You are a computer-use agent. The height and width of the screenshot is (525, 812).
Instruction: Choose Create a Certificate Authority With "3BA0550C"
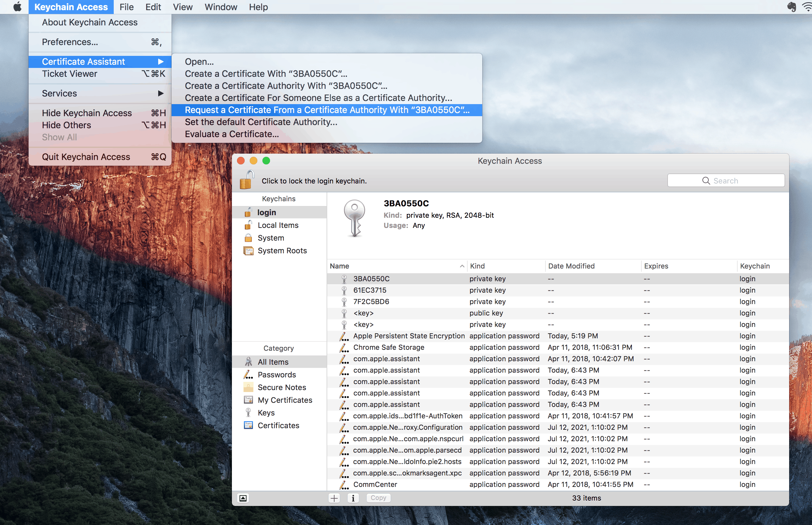tap(327, 86)
